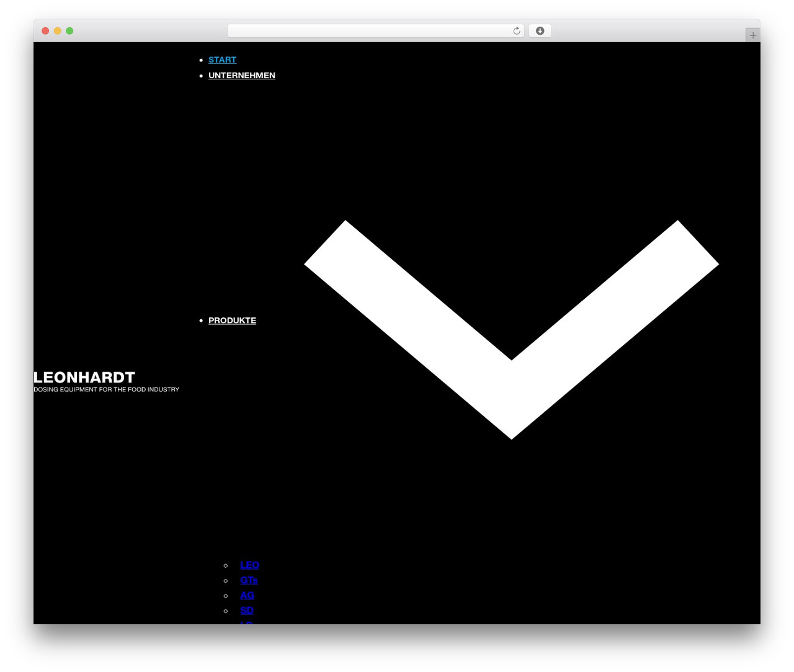Minimize the window using the yellow button
This screenshot has width=794, height=672.
coord(58,31)
